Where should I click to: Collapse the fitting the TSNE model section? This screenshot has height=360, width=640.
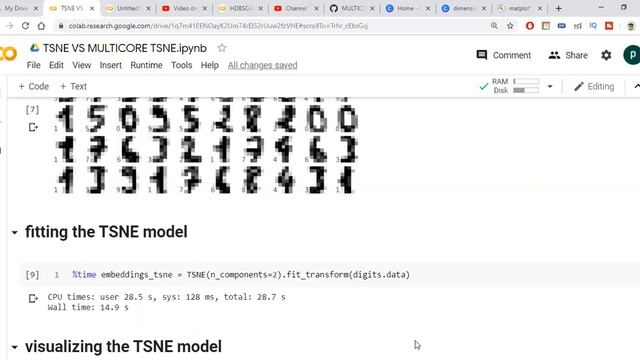click(x=15, y=233)
